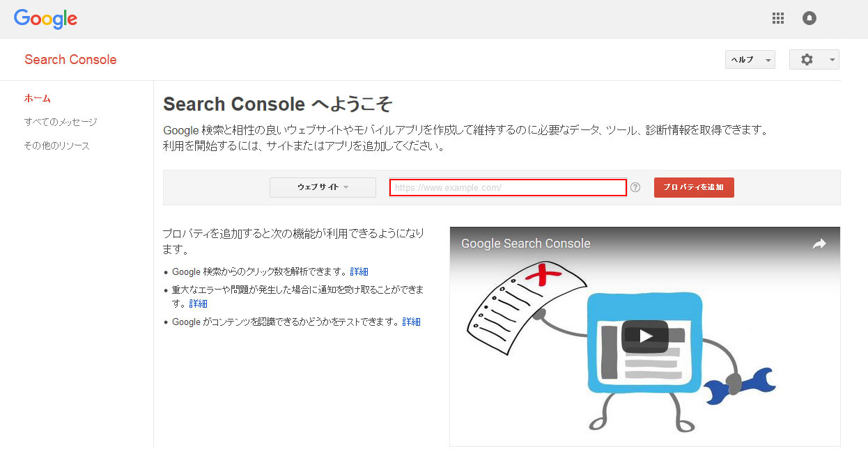Click the プロパティを追加 button

pyautogui.click(x=694, y=187)
